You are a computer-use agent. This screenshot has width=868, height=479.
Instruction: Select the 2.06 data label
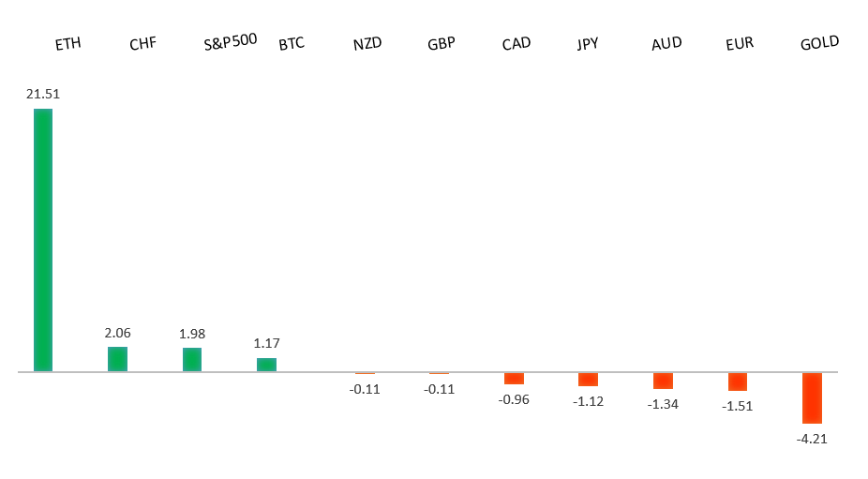(117, 332)
